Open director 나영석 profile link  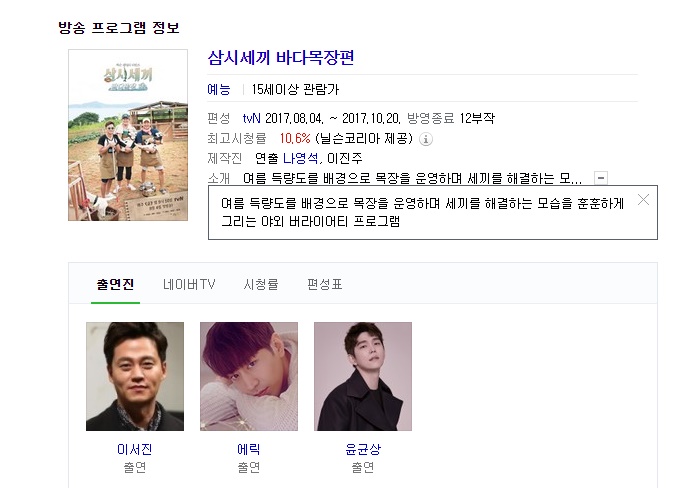[300, 159]
